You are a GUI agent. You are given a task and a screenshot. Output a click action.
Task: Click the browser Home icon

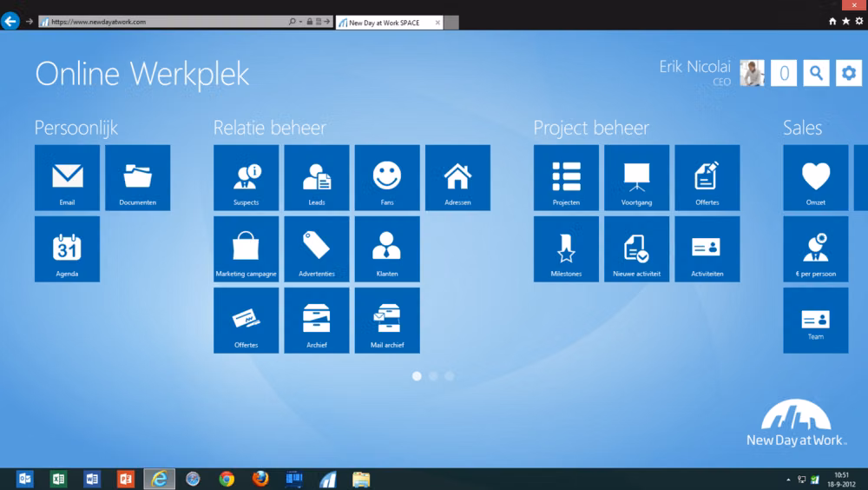[x=832, y=21]
